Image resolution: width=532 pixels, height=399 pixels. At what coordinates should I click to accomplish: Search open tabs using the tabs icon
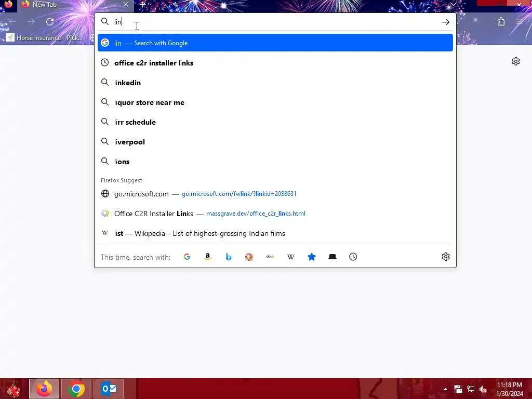point(332,257)
